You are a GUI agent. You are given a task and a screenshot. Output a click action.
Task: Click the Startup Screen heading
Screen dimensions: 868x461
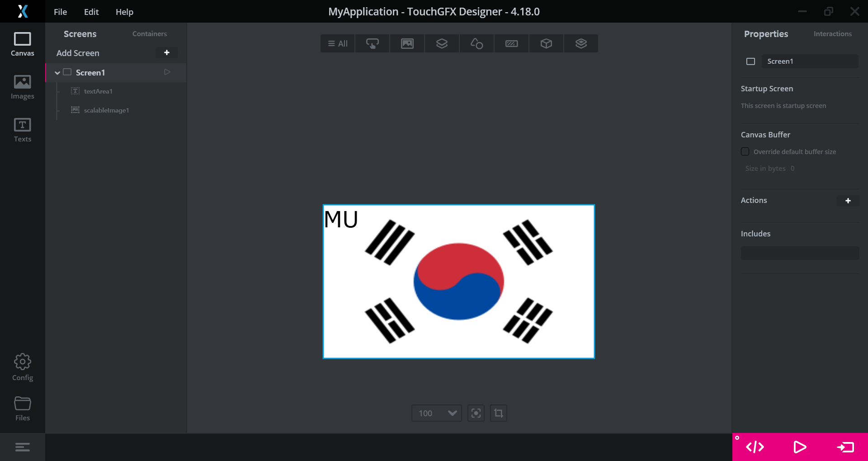(767, 89)
